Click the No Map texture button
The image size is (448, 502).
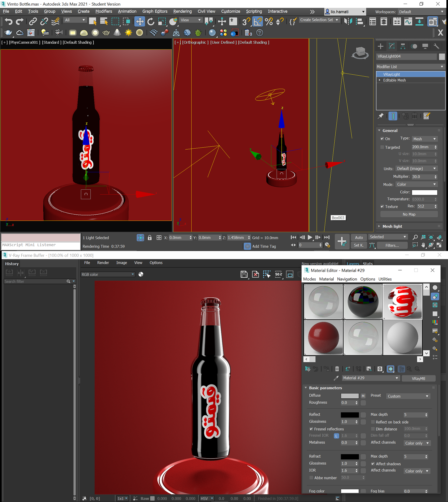coord(409,214)
